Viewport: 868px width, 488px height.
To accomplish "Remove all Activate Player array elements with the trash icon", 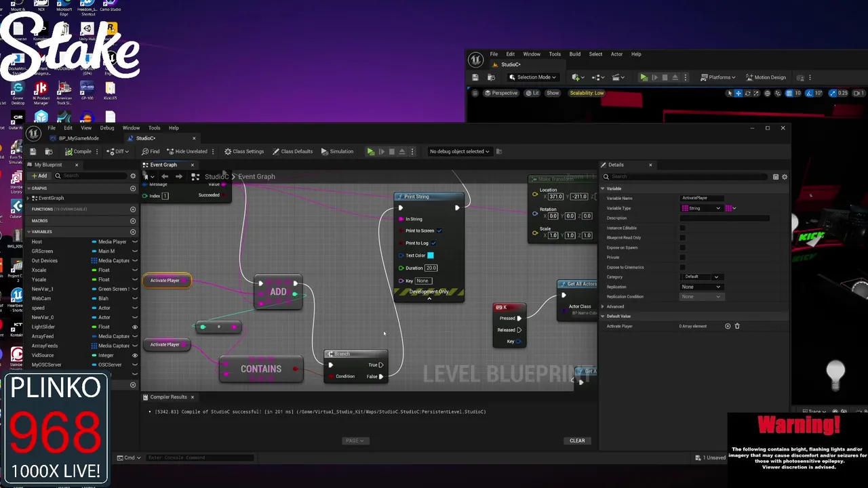I will coord(737,326).
